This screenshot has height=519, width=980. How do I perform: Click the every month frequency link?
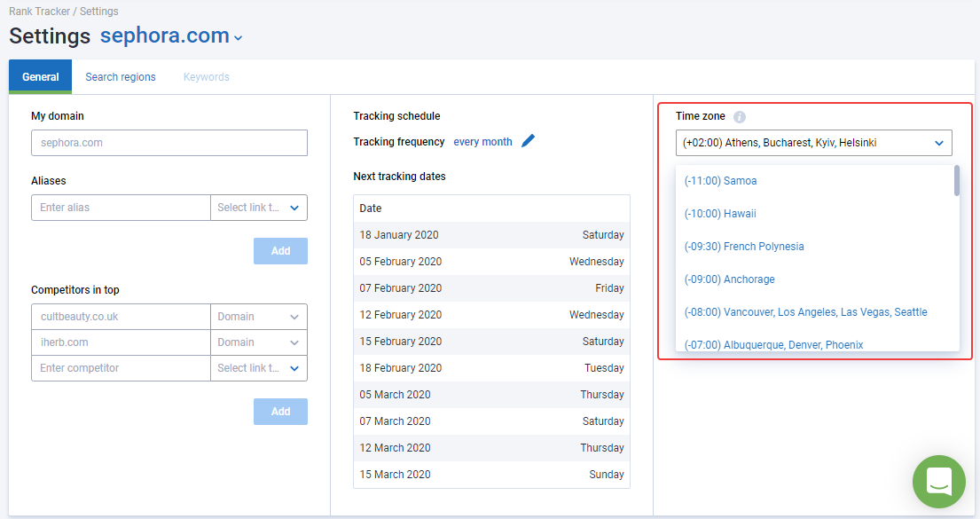(482, 142)
